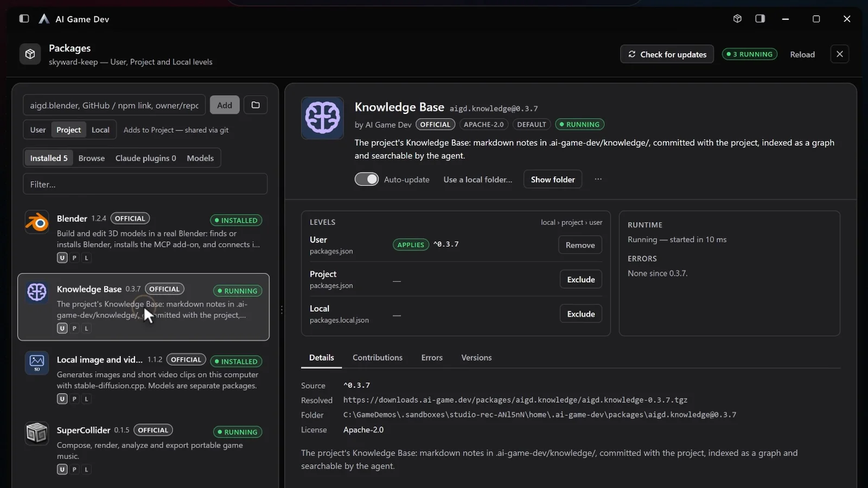Viewport: 868px width, 488px height.
Task: Click Check for updates button
Action: [667, 54]
